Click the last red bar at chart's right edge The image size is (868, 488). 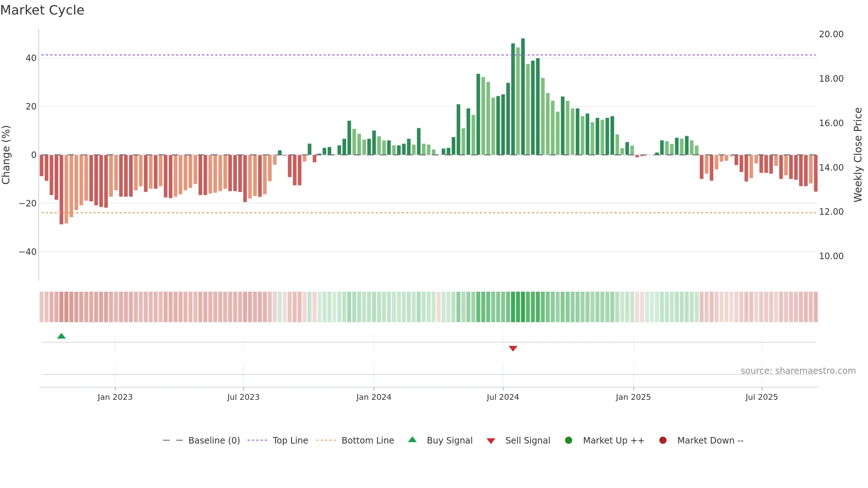[816, 173]
